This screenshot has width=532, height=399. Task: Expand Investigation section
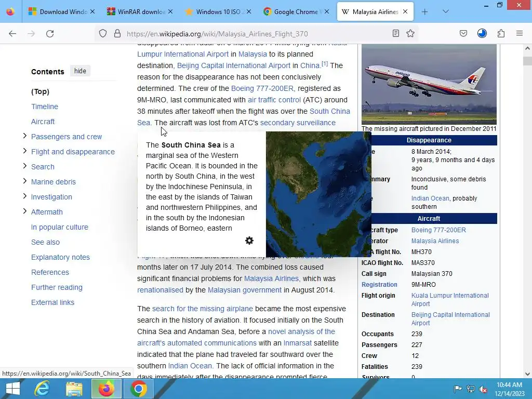[x=25, y=196]
